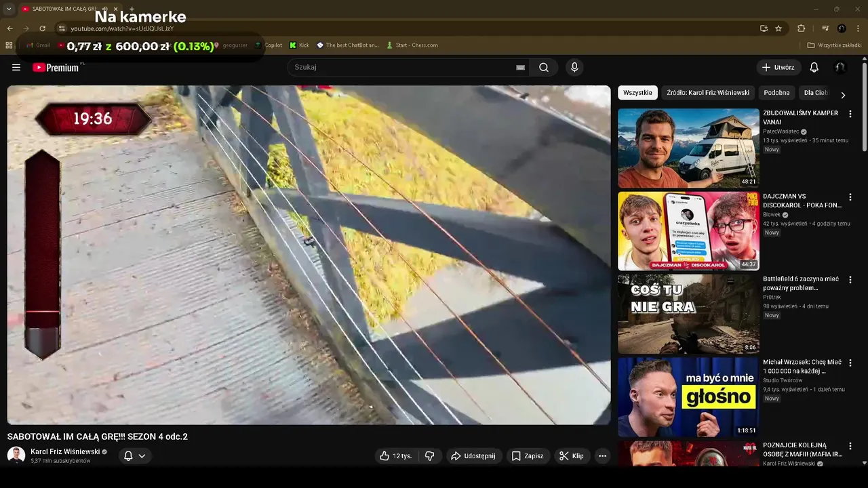Open Karol Friz Wiśniewski channel name link
The image size is (868, 488).
(x=65, y=451)
